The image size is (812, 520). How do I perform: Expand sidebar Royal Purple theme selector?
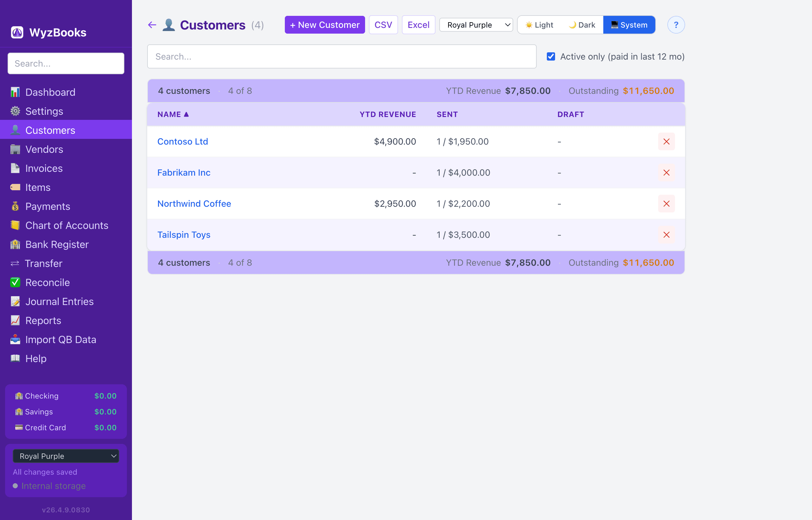click(66, 456)
